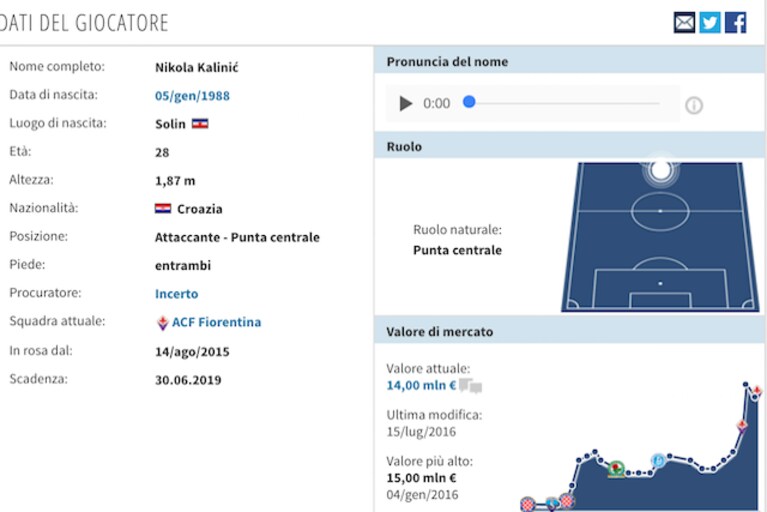
Task: Select the light blue club marker on chart
Action: [x=658, y=460]
